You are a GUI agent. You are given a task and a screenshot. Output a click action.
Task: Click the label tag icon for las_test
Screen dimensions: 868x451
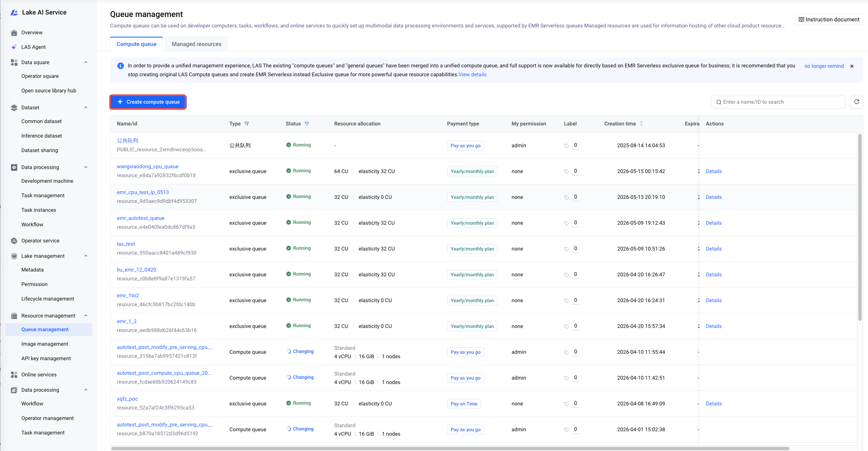click(x=566, y=249)
